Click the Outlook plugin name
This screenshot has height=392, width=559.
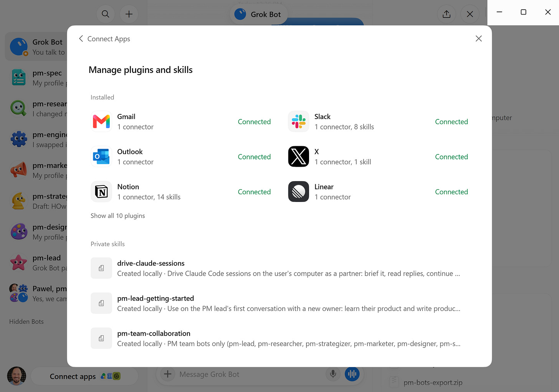pyautogui.click(x=130, y=152)
